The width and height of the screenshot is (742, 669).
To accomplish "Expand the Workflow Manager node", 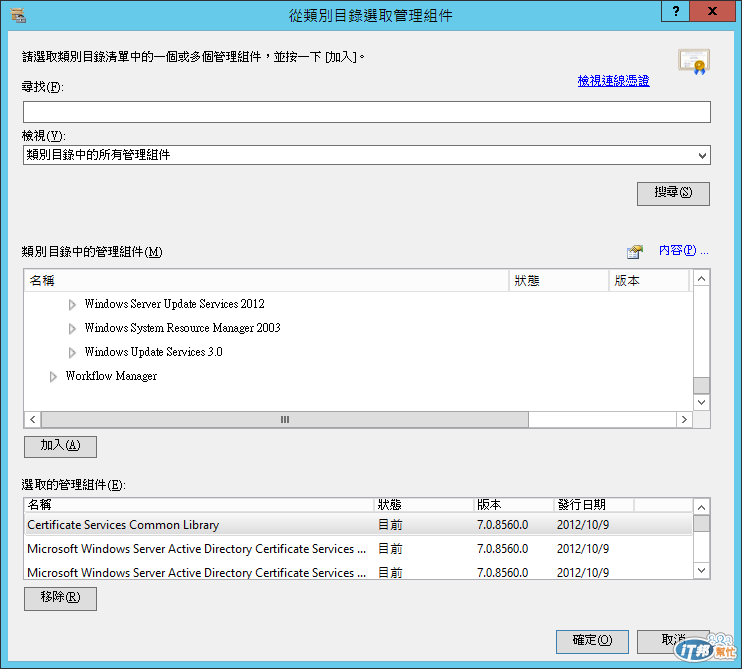I will pos(53,377).
